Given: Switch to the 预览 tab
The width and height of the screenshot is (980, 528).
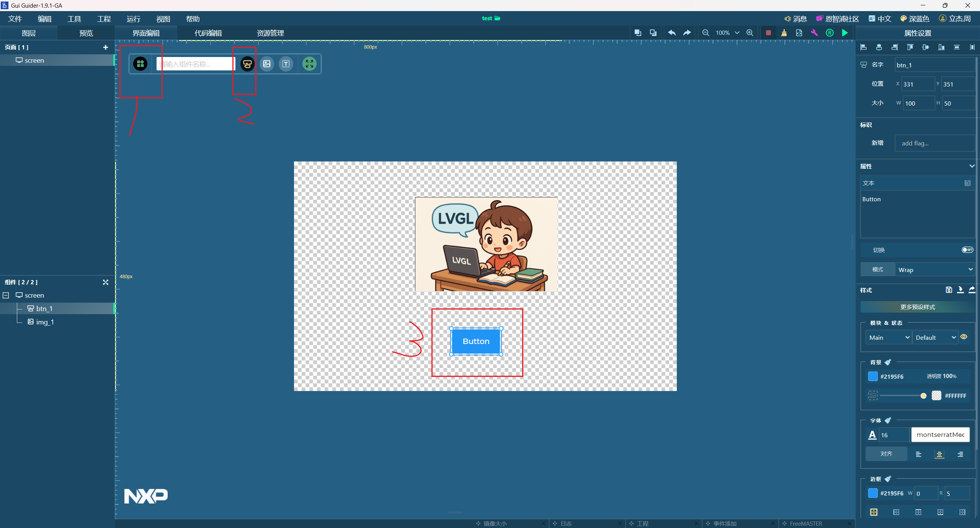Looking at the screenshot, I should coord(86,33).
